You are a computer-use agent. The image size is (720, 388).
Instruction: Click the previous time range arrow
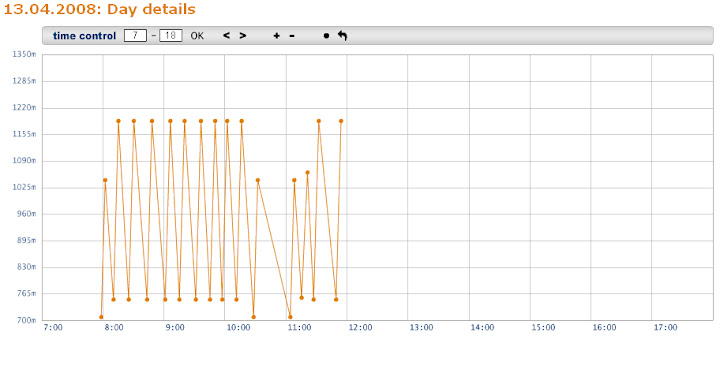pos(226,35)
